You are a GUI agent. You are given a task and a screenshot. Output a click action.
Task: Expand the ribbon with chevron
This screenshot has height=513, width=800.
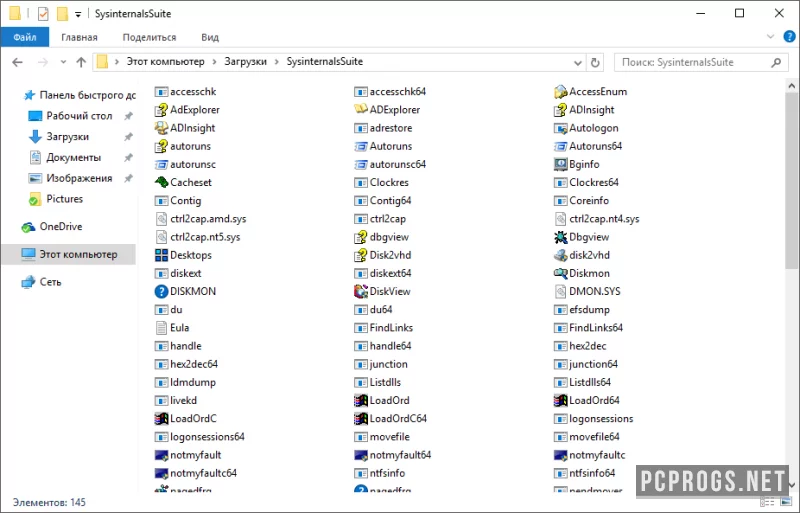pos(770,37)
